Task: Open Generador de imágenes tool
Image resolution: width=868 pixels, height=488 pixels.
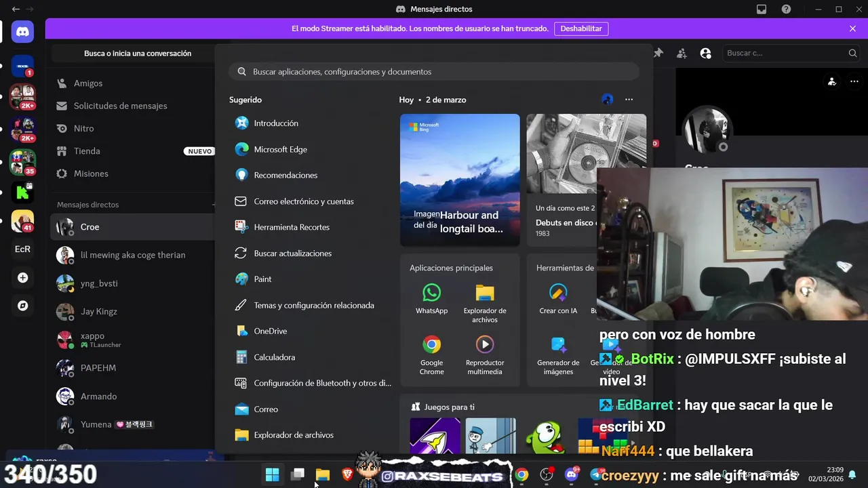Action: 558,355
